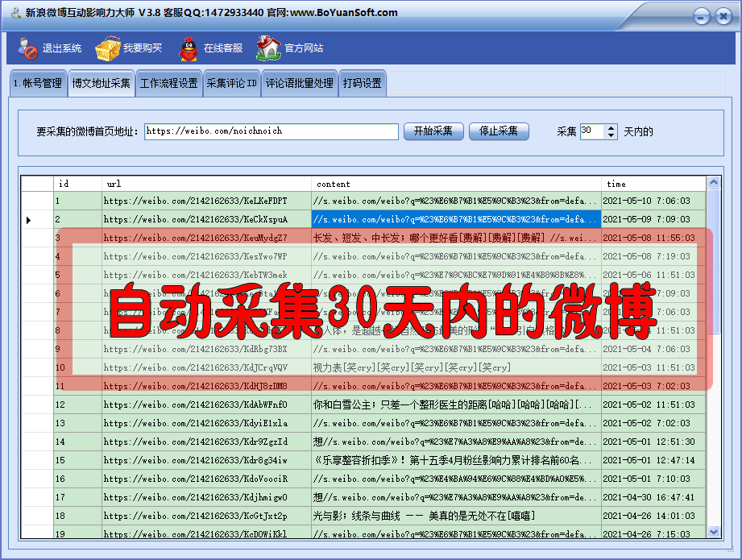
Task: Click content cell starting 光与影
Action: pyautogui.click(x=456, y=516)
